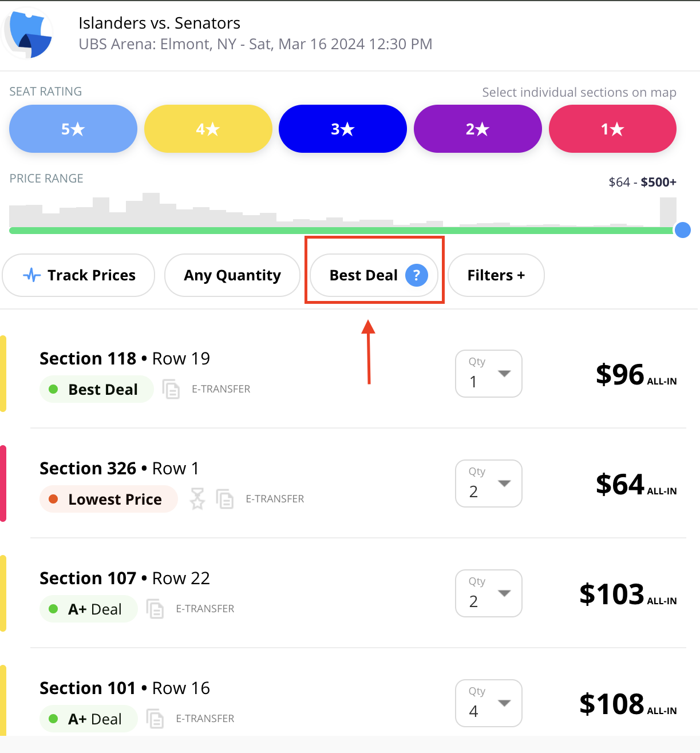Click the document icon on Section 326 listing

225,499
